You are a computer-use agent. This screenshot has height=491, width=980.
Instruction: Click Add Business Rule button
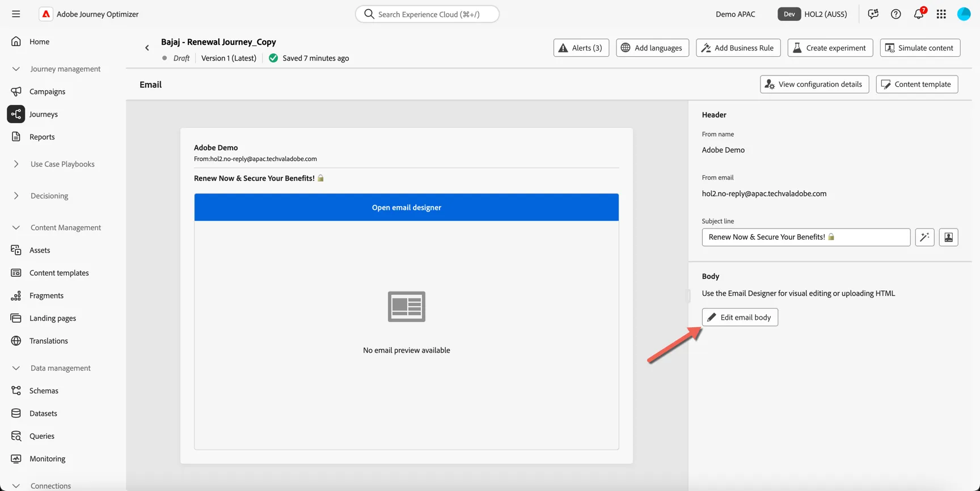pyautogui.click(x=738, y=48)
